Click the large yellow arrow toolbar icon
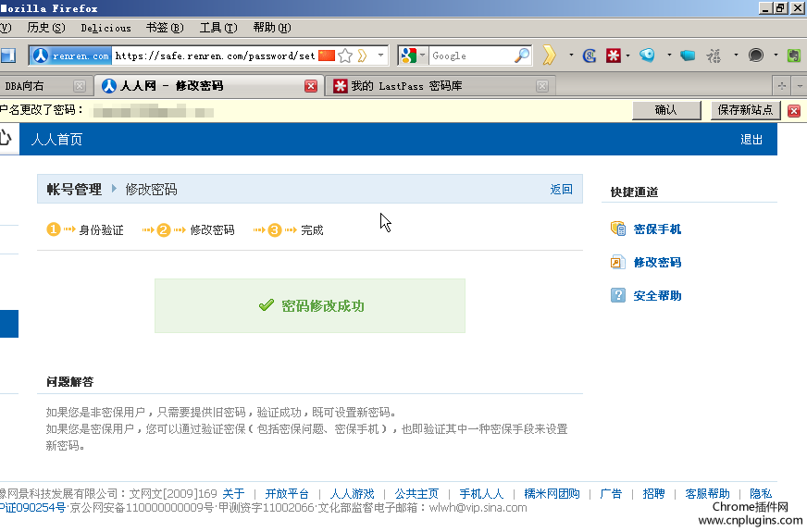The height and width of the screenshot is (532, 807). click(549, 56)
